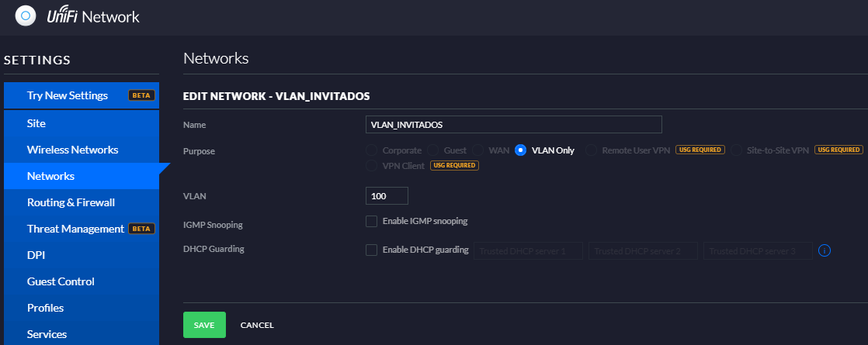
Task: Select the Guest purpose radio button
Action: 433,150
